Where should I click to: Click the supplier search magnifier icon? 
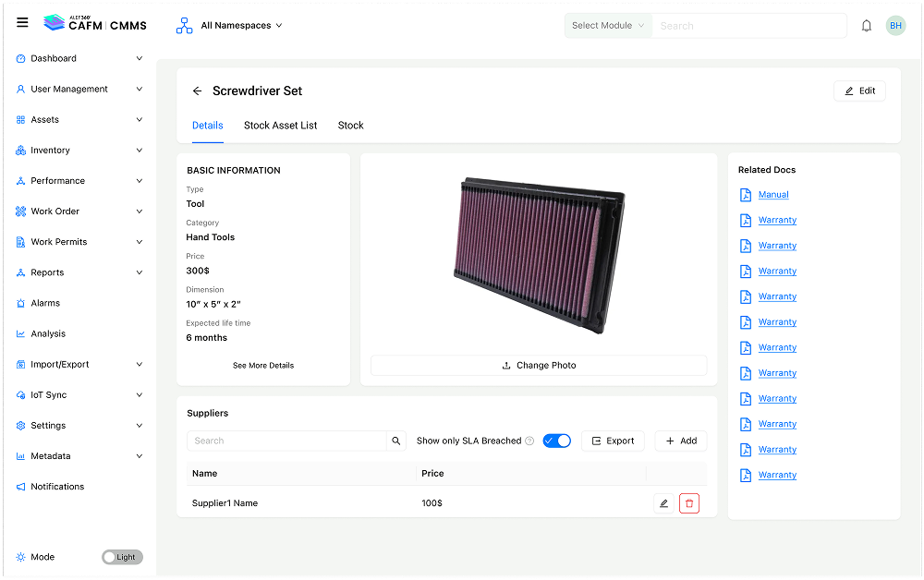pos(396,441)
